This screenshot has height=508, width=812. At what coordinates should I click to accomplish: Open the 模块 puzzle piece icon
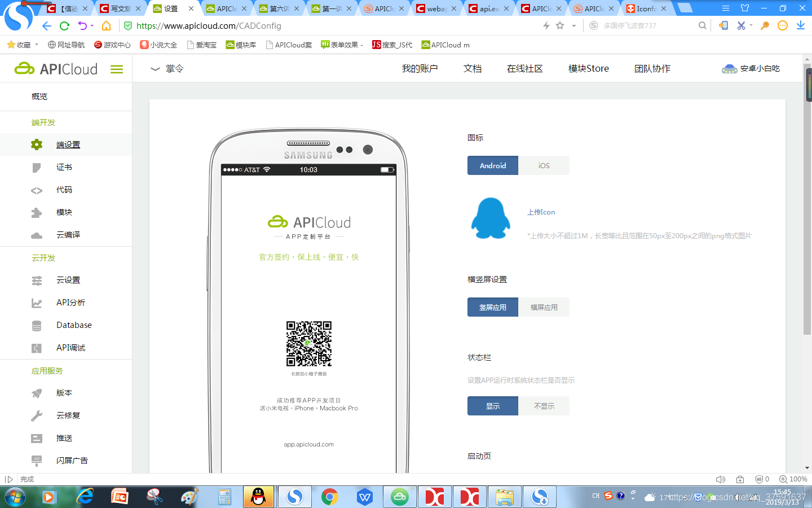(x=37, y=213)
